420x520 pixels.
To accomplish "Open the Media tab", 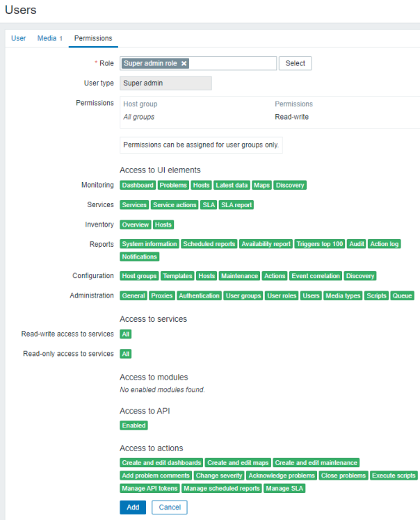I will (49, 38).
